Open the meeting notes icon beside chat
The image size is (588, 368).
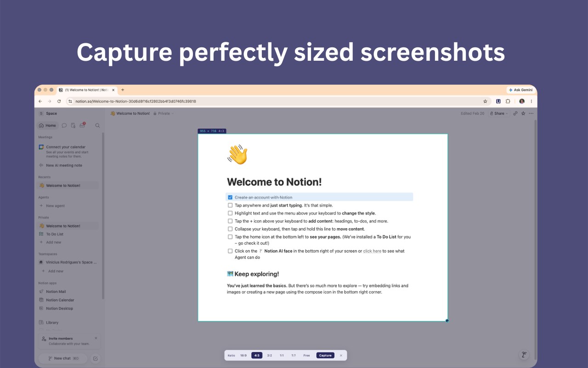point(73,125)
